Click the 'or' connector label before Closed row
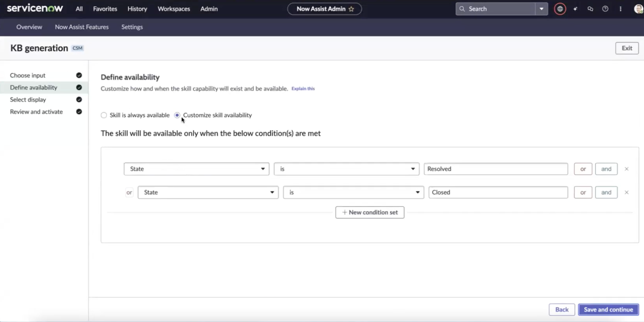This screenshot has height=322, width=644. tap(129, 192)
